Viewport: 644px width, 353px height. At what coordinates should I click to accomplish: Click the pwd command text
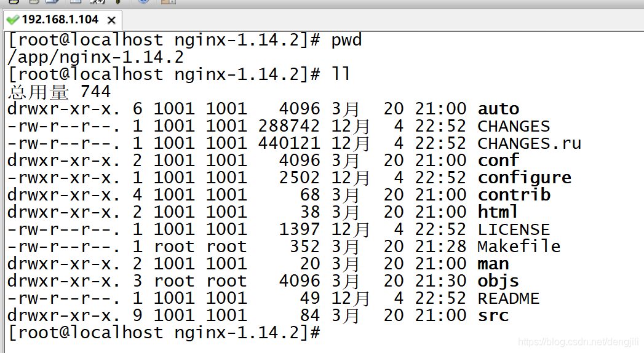347,41
